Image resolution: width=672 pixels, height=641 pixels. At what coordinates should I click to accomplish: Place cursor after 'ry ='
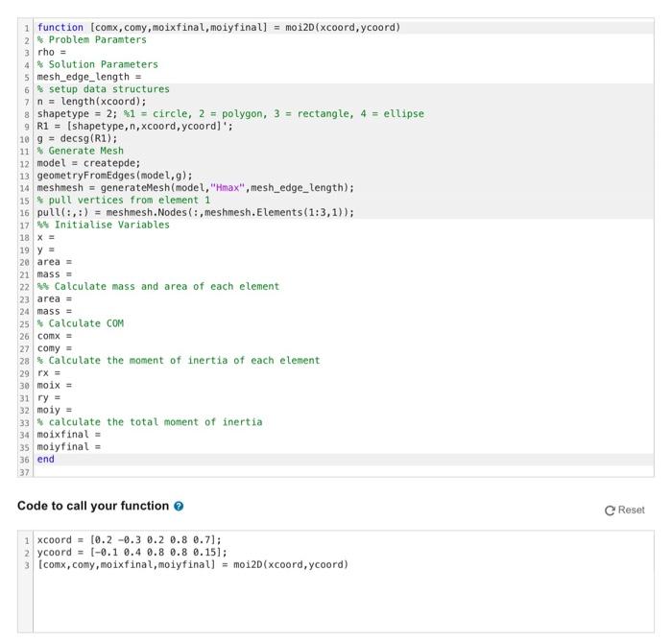point(62,397)
